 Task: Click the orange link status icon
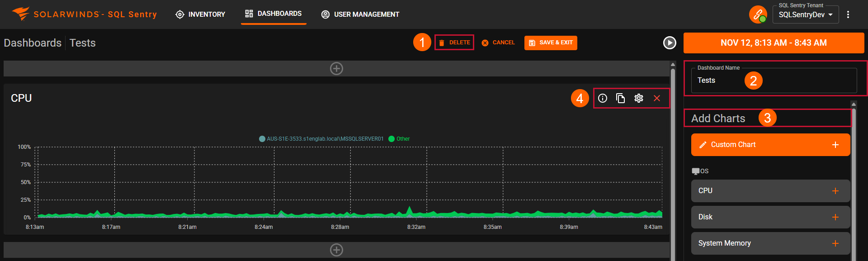click(x=758, y=14)
